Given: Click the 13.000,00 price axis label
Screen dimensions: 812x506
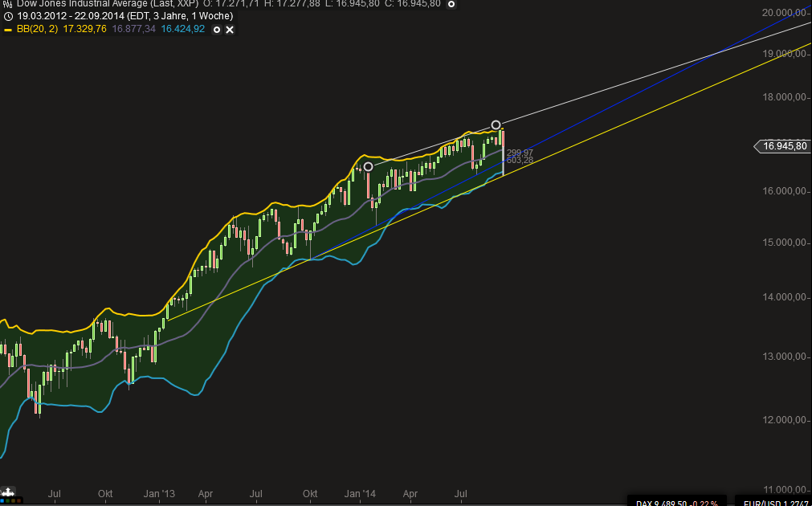Looking at the screenshot, I should (785, 357).
